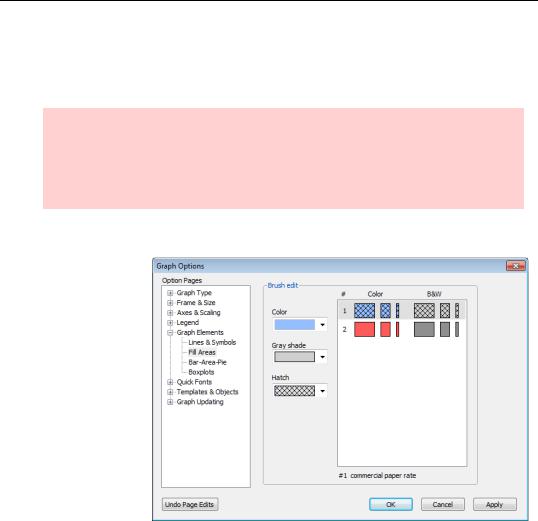
Task: Select brush row 1 blue hatched swatch
Action: [364, 311]
